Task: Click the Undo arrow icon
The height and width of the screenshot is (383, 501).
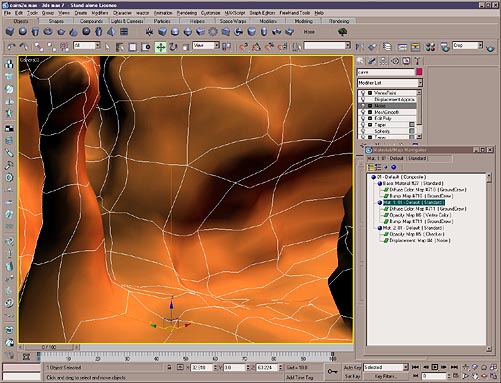Action: (x=11, y=47)
